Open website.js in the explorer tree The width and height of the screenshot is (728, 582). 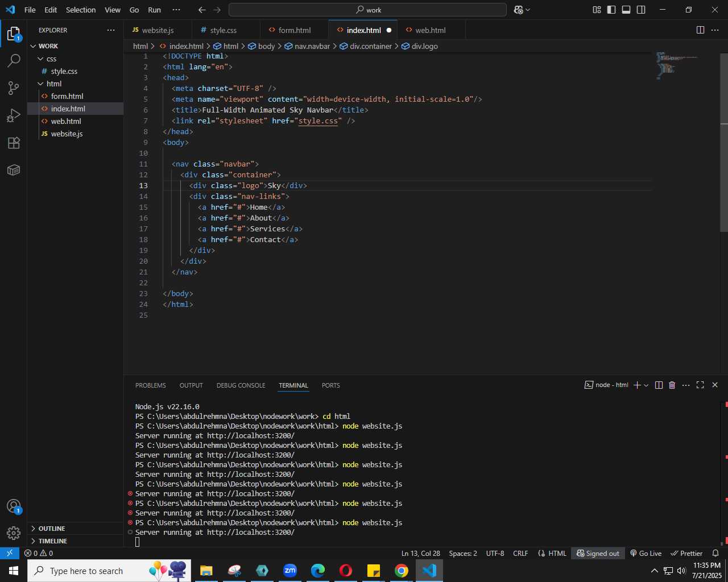[75, 134]
